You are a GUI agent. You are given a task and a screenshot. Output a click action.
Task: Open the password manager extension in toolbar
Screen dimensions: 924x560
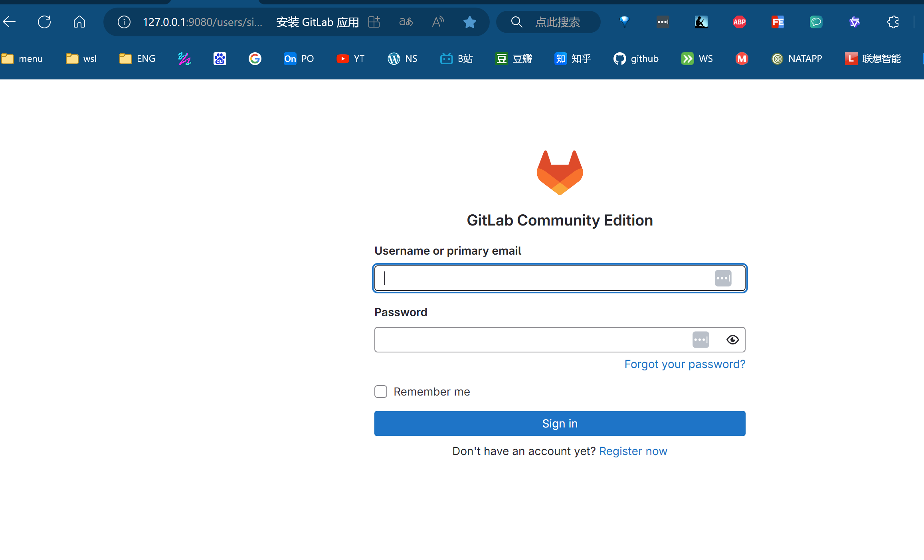(663, 22)
